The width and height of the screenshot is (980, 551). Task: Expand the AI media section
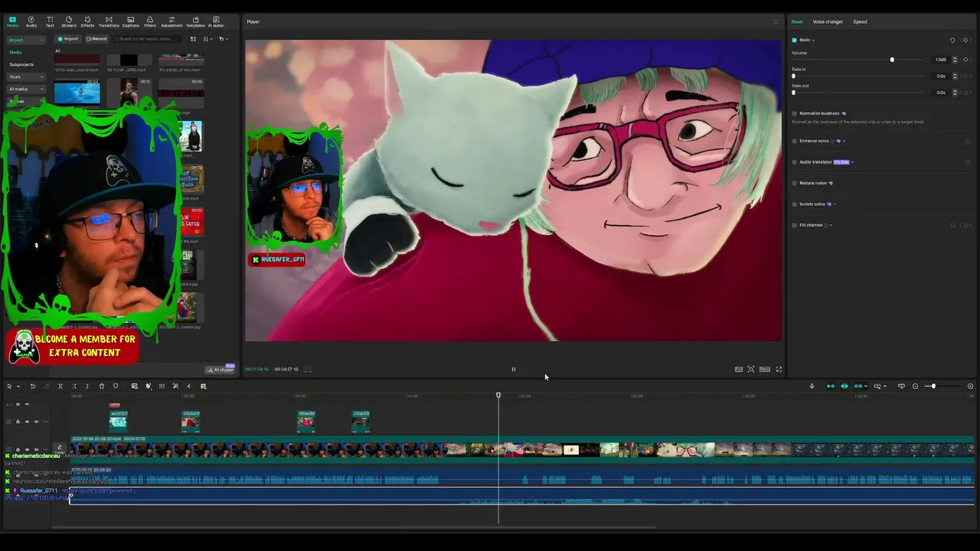pyautogui.click(x=26, y=89)
